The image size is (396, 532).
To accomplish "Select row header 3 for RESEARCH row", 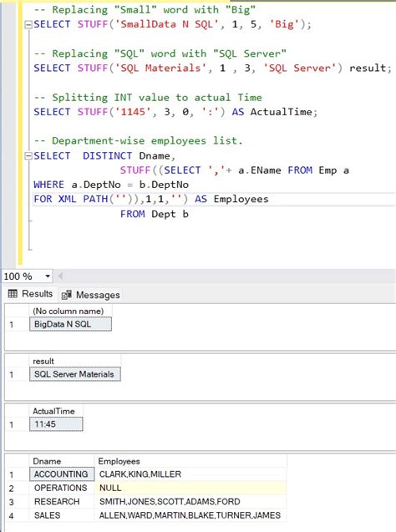I will 17,502.
